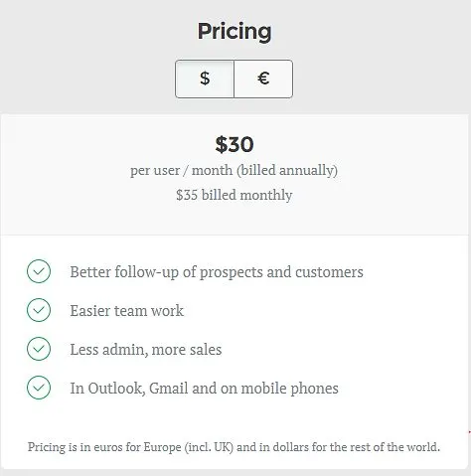471x476 pixels.
Task: Click the (billed annually) note
Action: (x=287, y=170)
